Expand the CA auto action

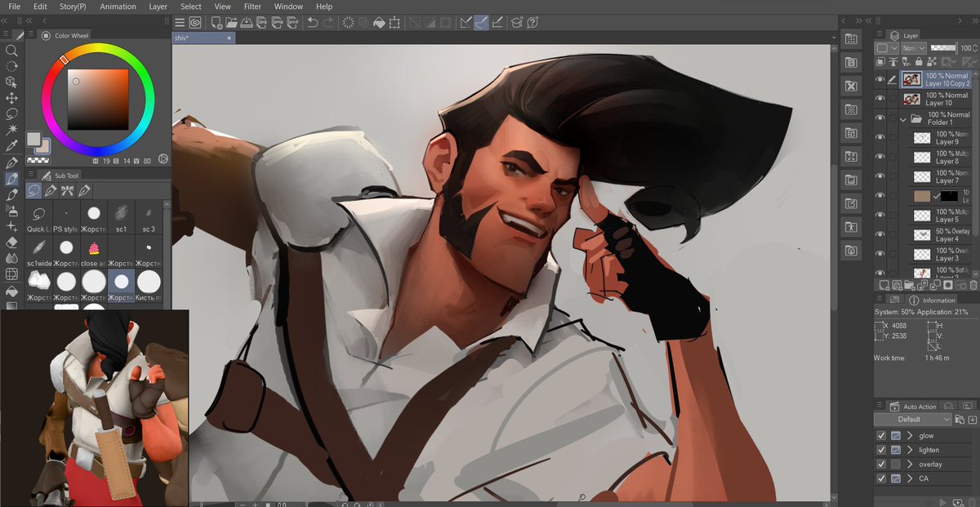(910, 478)
